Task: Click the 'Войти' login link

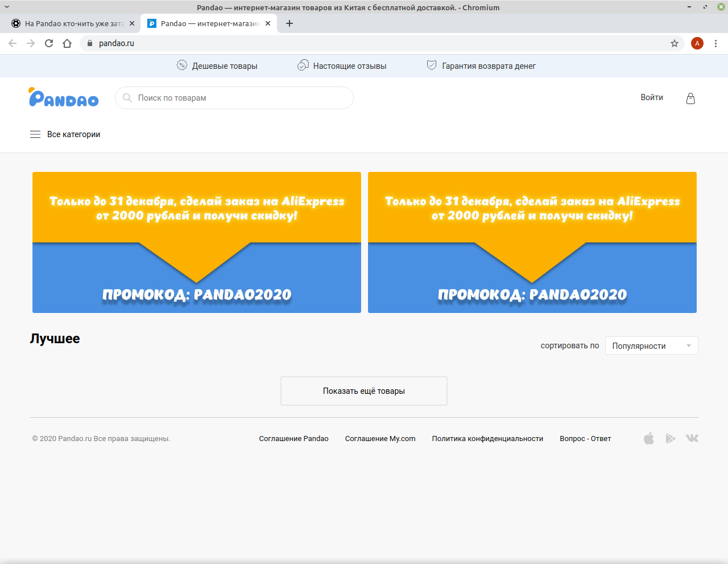Action: click(x=652, y=97)
